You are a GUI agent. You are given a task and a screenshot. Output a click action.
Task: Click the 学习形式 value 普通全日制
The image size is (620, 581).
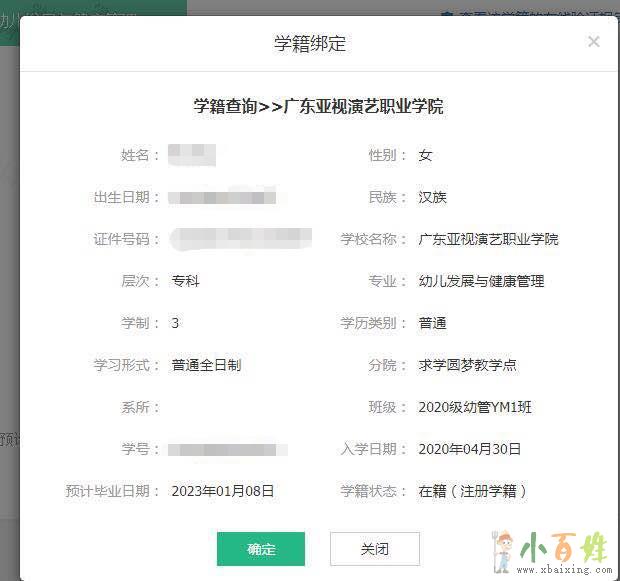coord(206,365)
